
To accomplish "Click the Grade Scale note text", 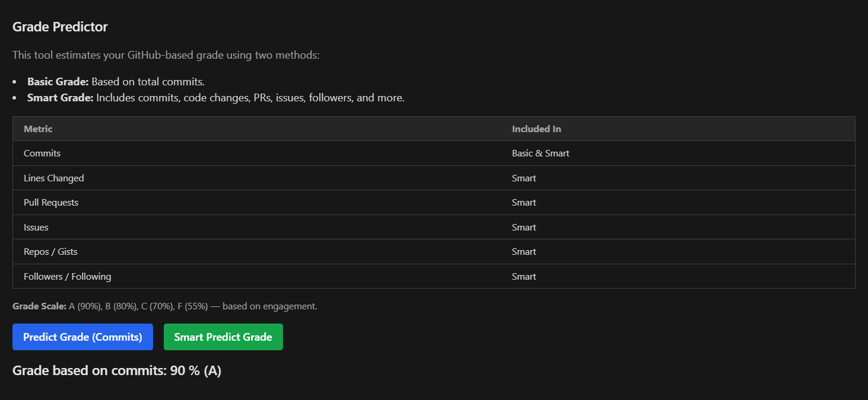I will pyautogui.click(x=165, y=306).
